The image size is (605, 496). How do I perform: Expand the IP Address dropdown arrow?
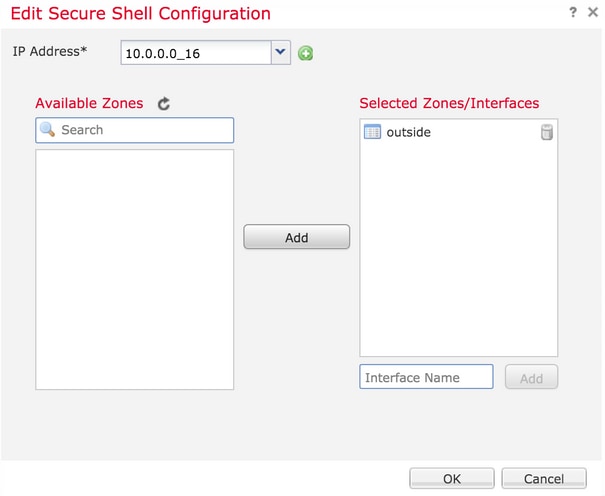281,52
